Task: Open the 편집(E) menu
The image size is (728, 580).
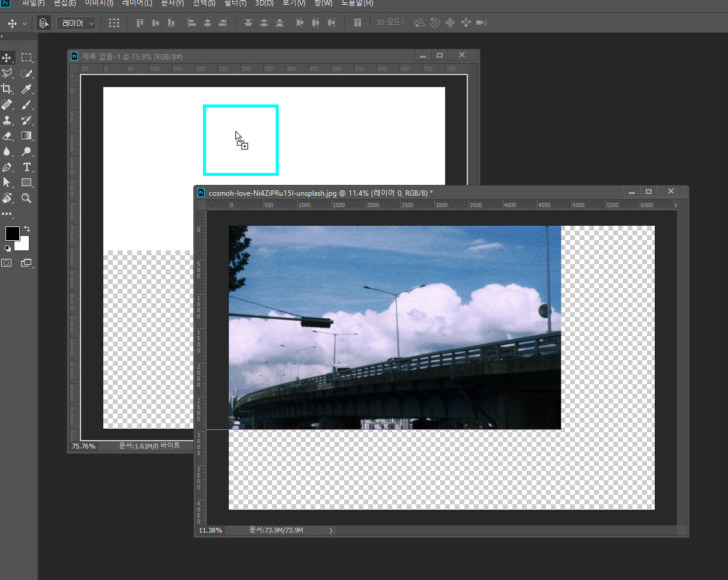Action: click(65, 3)
